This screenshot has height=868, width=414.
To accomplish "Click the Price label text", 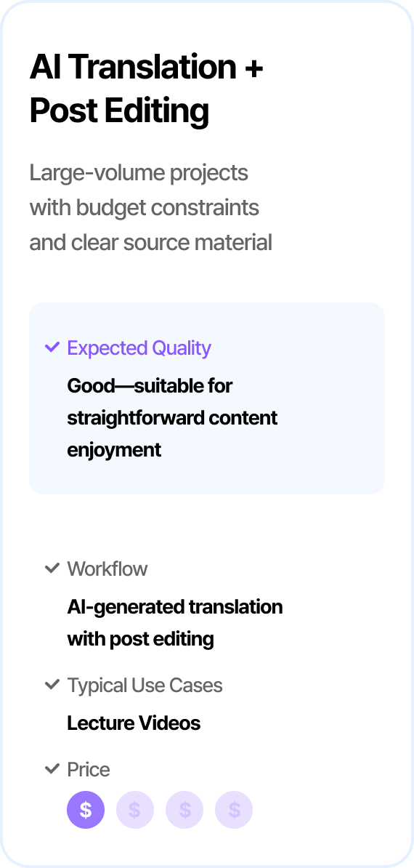I will coord(89,769).
